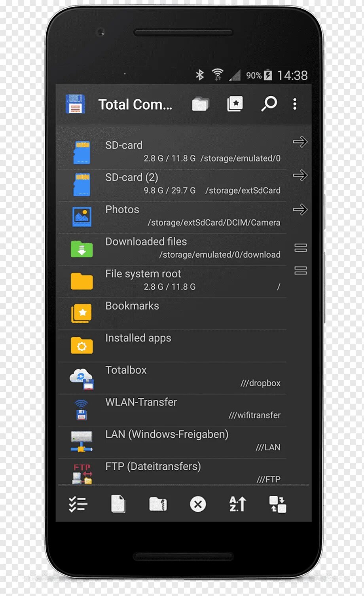Tap the yellow File system root folder icon
364x596 pixels.
pos(82,281)
